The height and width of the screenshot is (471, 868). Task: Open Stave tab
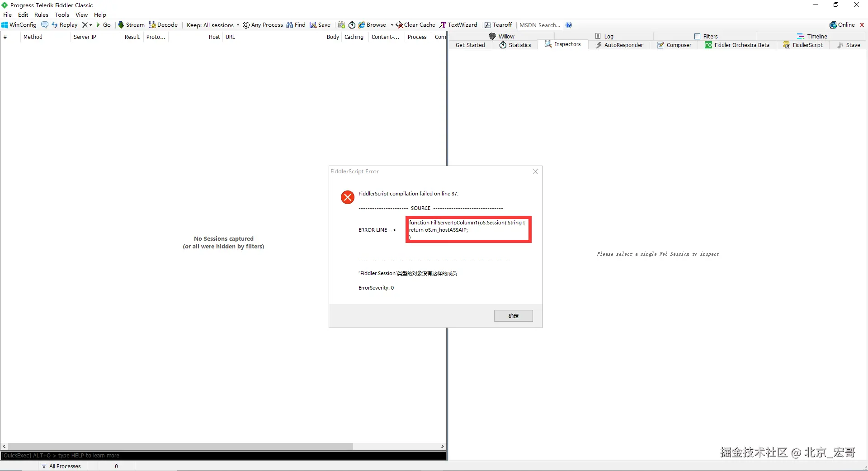point(849,45)
